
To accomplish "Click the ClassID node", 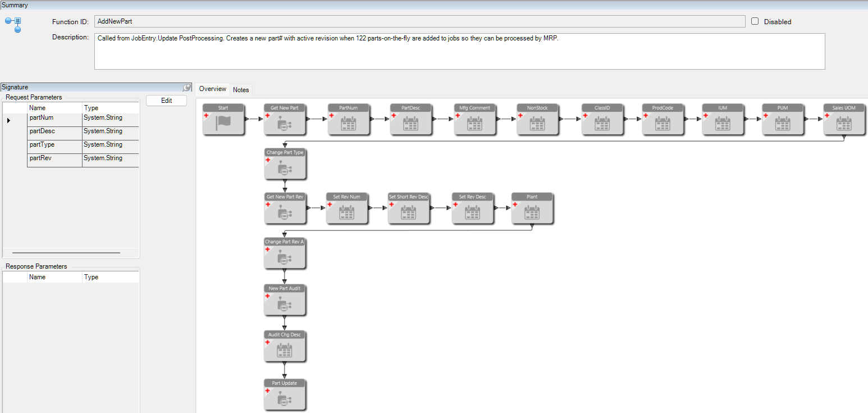I will [602, 119].
